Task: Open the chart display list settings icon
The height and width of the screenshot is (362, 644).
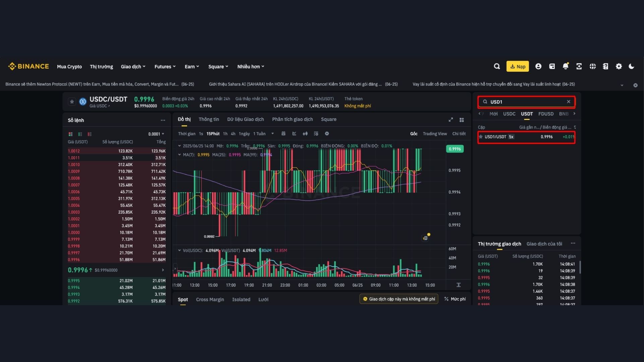Action: 316,134
